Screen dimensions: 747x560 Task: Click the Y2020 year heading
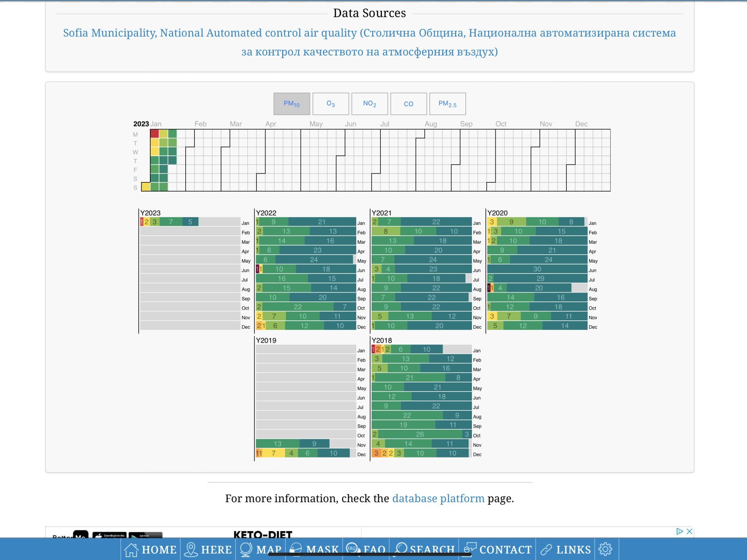click(x=497, y=213)
